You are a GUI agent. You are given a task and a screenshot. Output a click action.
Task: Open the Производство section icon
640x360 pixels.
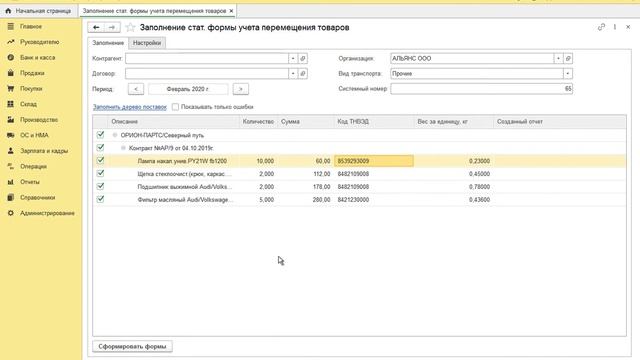point(11,120)
